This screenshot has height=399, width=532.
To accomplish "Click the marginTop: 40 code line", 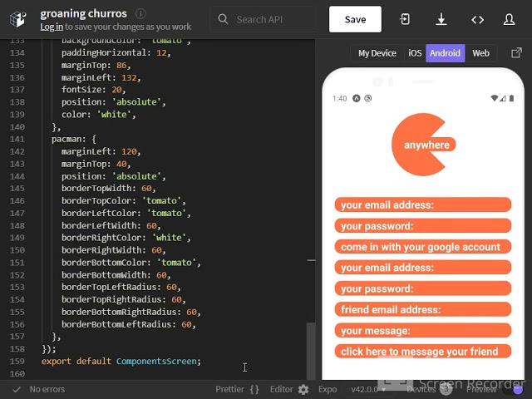I will 96,164.
